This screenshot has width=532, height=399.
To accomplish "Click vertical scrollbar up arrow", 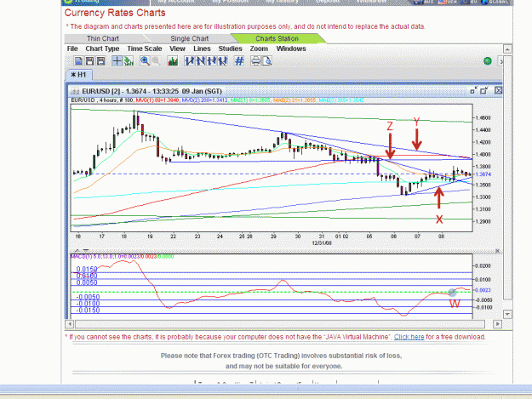I will (507, 49).
